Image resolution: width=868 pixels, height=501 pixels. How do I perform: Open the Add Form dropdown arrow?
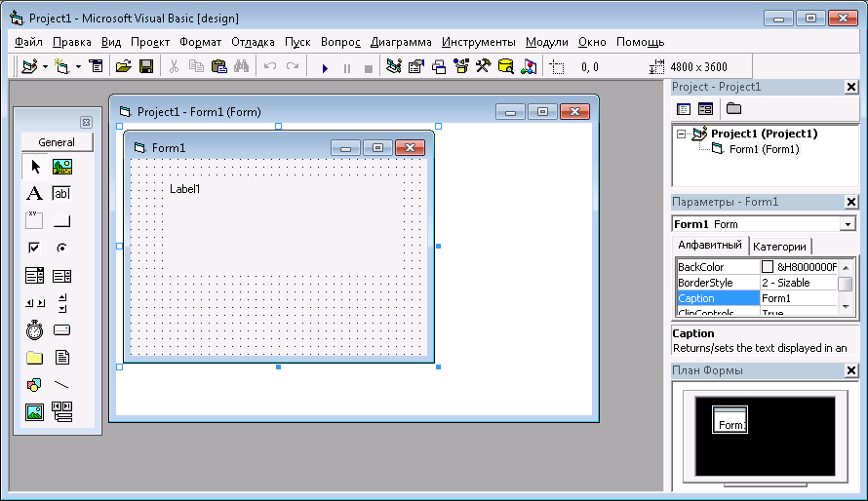tap(78, 67)
